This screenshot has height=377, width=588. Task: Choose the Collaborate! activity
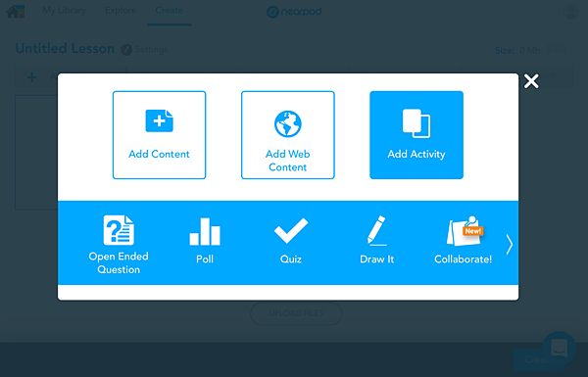point(464,240)
